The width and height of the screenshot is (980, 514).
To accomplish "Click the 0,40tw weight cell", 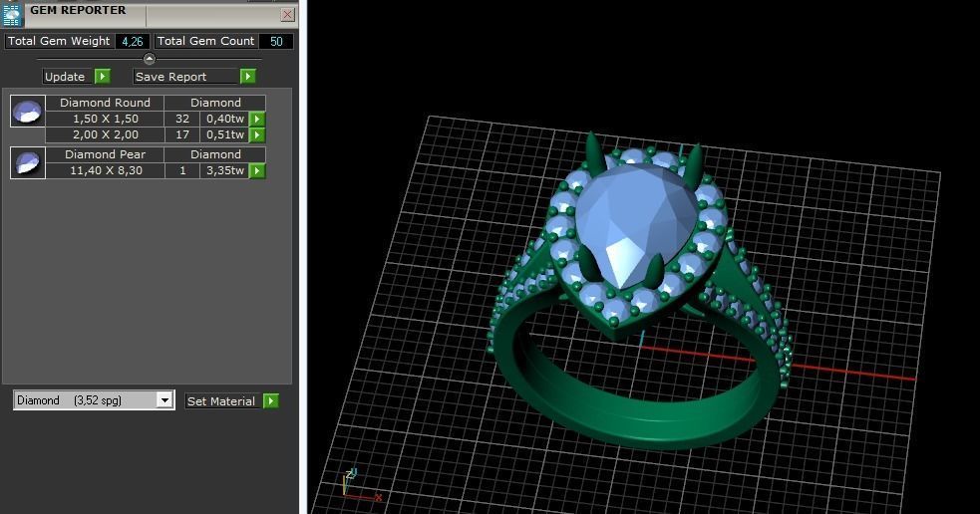I will point(225,119).
